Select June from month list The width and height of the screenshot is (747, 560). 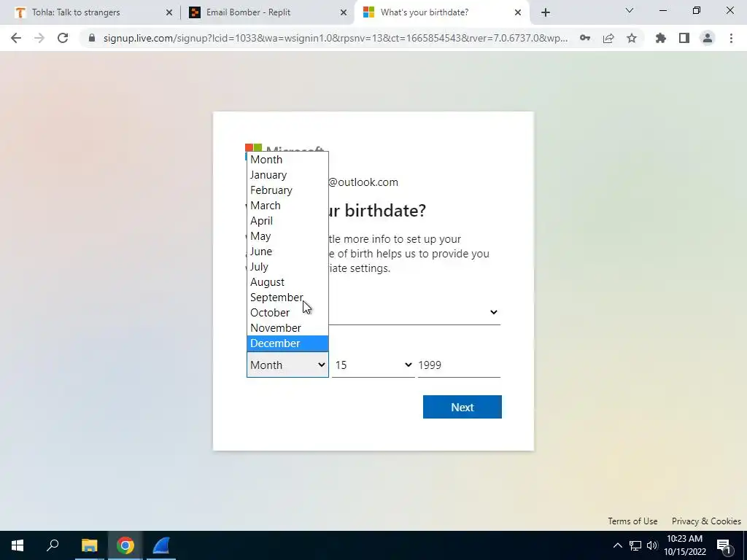pyautogui.click(x=287, y=252)
